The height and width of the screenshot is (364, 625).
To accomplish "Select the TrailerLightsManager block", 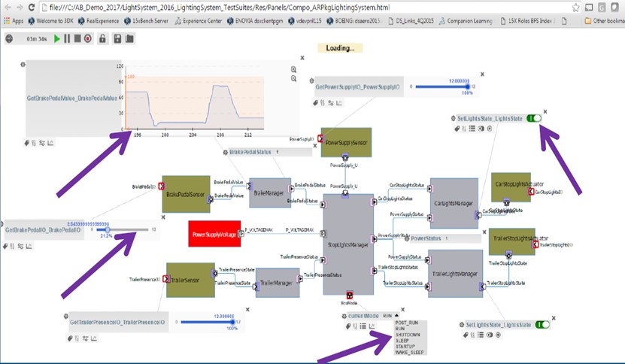I will coord(455,274).
